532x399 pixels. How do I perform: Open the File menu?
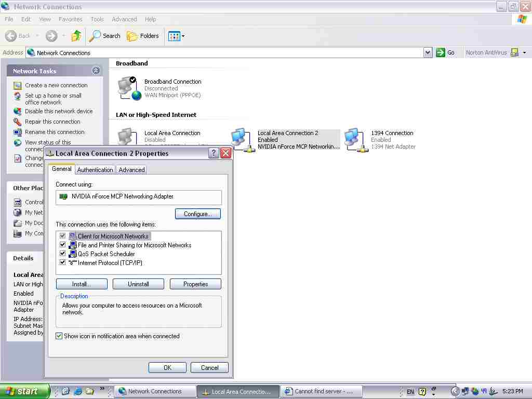[9, 19]
